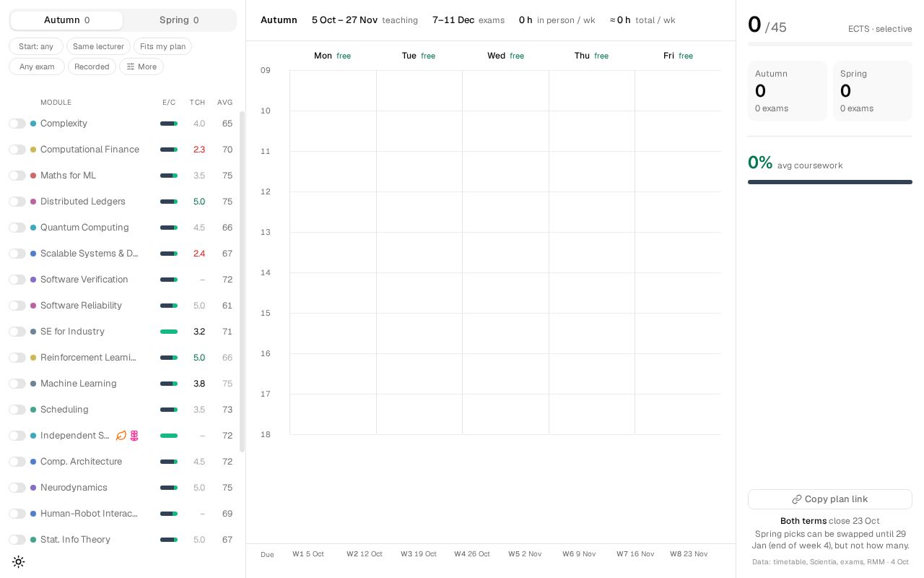The image size is (924, 578).
Task: Add Distributed Ledgers via its toggle
Action: (x=17, y=202)
